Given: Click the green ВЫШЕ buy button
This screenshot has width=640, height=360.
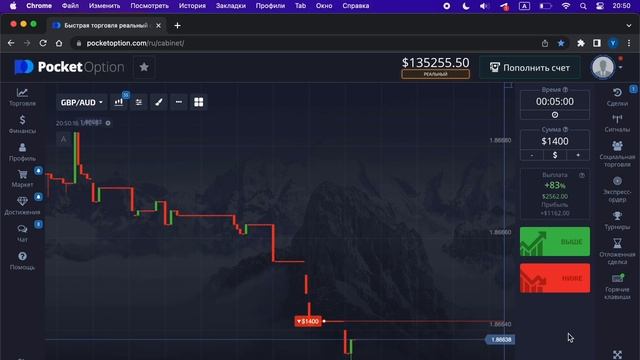Looking at the screenshot, I should 555,242.
